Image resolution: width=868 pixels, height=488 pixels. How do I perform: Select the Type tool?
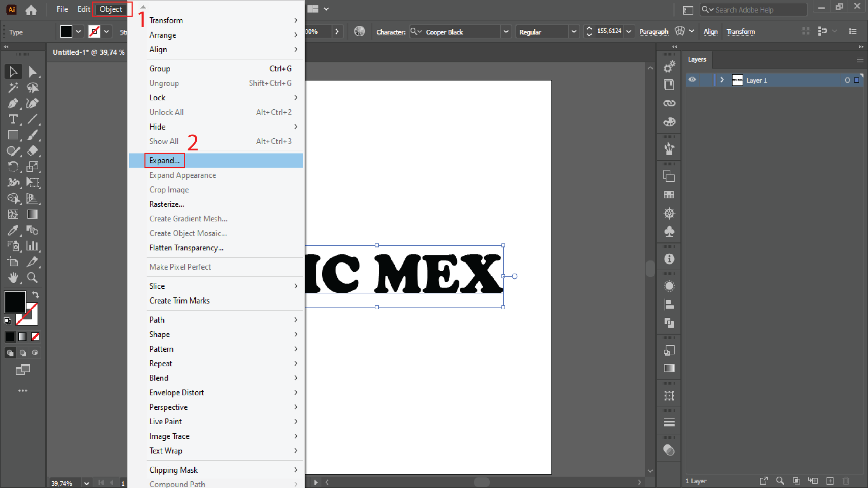click(x=13, y=119)
